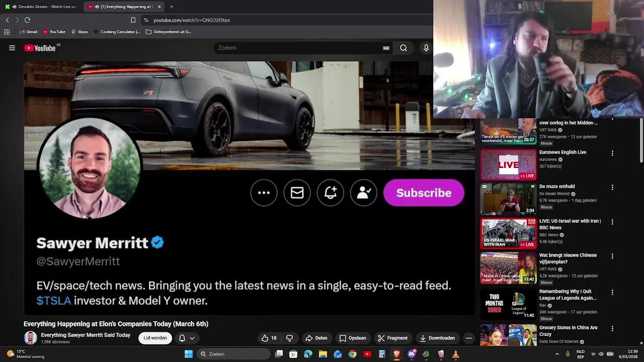Open the over oorlog in het Midden video title
This screenshot has width=644, height=362.
click(x=569, y=123)
